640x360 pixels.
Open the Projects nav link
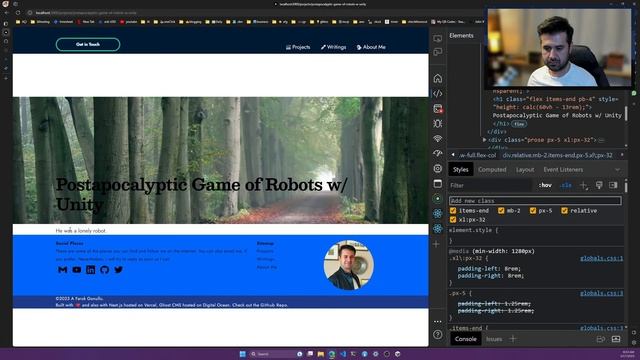[298, 47]
